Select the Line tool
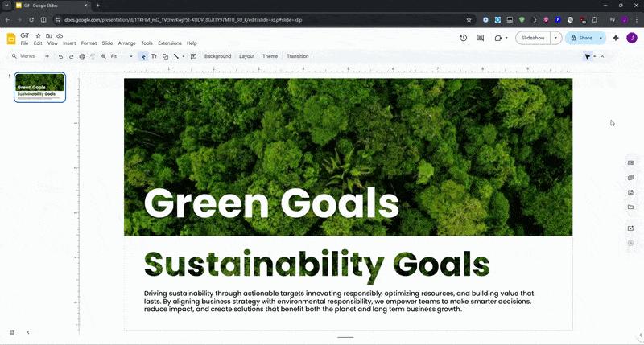 [x=176, y=56]
